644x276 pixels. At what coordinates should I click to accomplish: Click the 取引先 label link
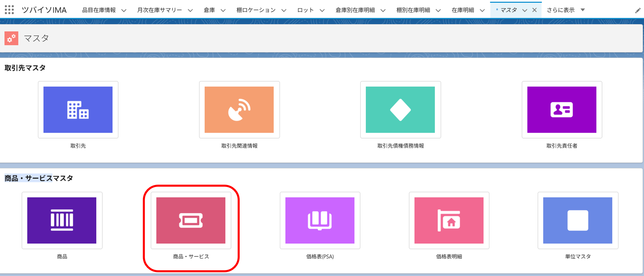[78, 146]
